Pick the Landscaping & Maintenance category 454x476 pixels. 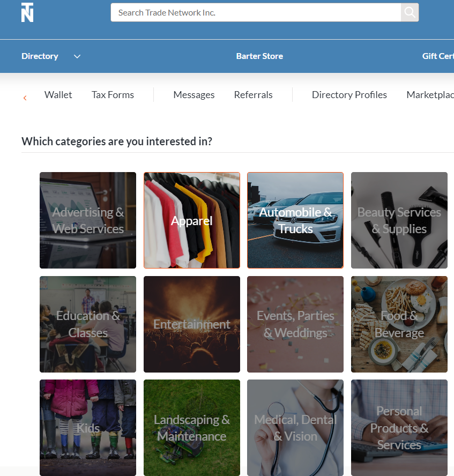tap(191, 428)
